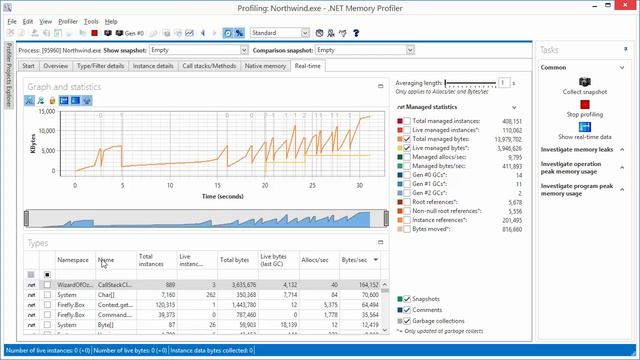Click the second graph toolbar icon with person
Image resolution: width=640 pixels, height=360 pixels.
tap(41, 100)
